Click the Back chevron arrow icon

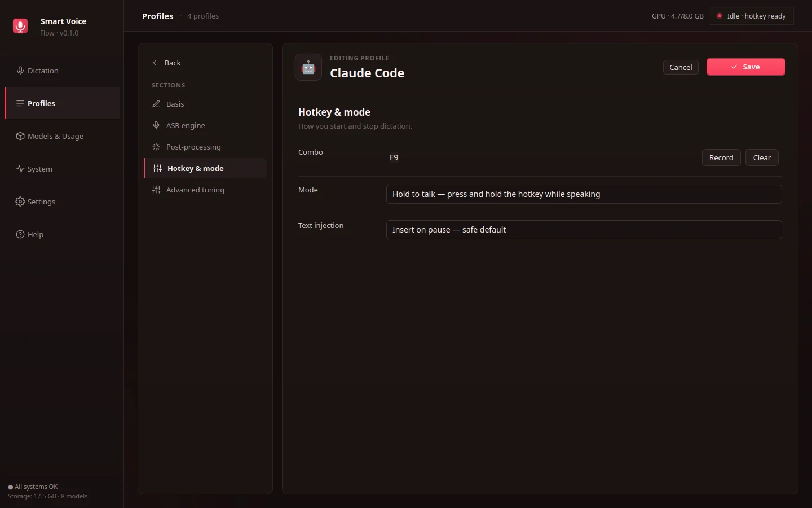click(155, 63)
